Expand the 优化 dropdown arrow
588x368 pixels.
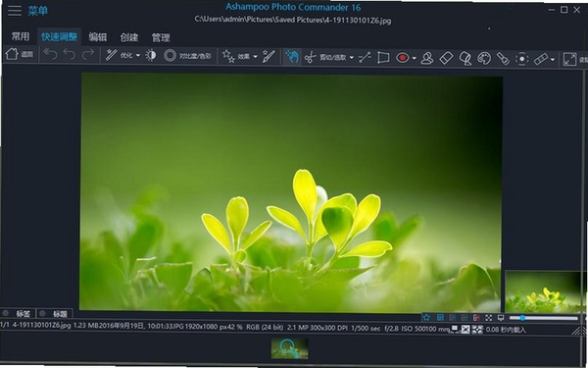[138, 56]
